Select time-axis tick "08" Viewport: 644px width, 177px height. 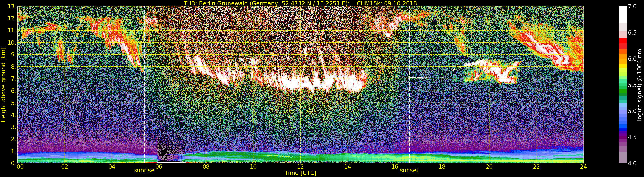click(x=206, y=167)
